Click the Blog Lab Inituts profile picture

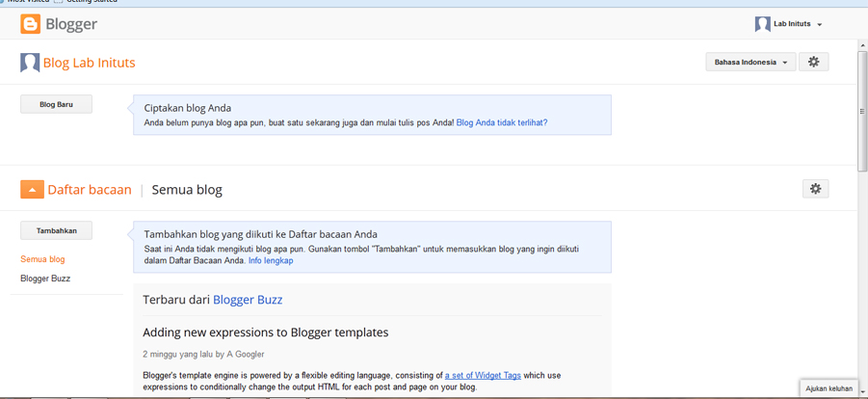[x=30, y=63]
